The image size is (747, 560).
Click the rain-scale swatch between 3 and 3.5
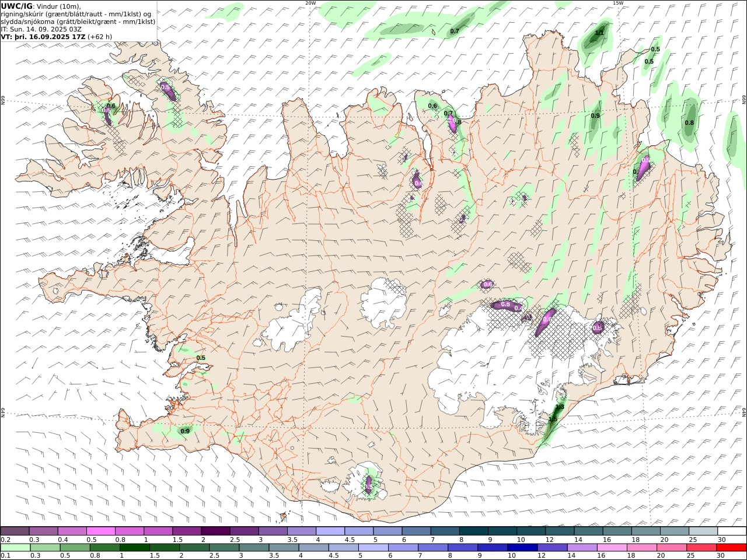pos(254,548)
